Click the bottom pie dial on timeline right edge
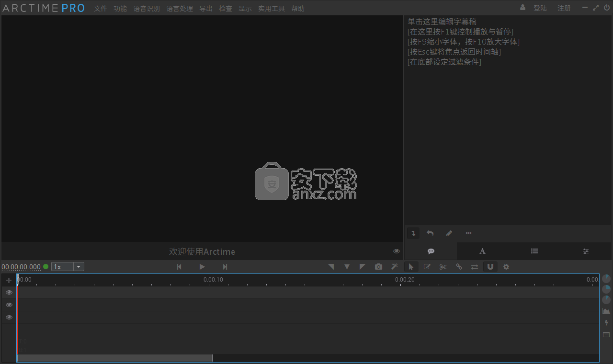The image size is (613, 364). pyautogui.click(x=606, y=300)
